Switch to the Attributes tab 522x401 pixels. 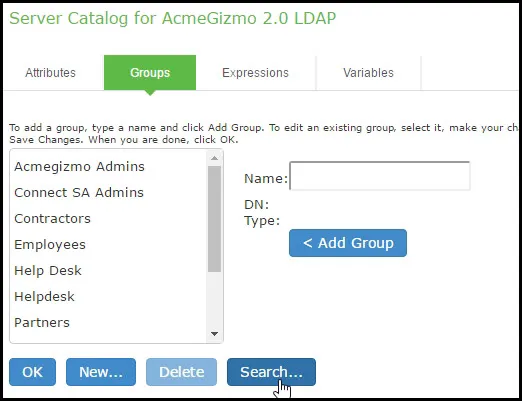tap(50, 73)
